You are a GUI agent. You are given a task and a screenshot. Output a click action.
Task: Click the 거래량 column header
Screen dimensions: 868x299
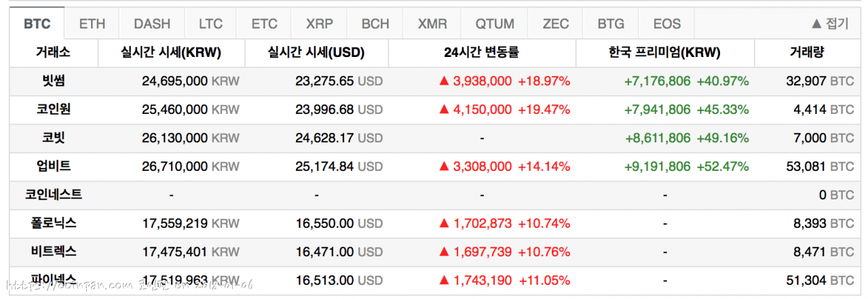(x=807, y=52)
